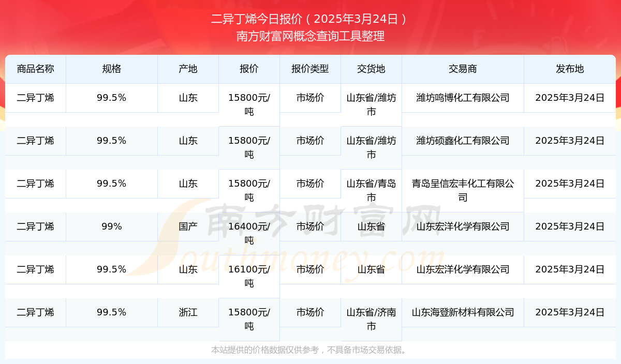This screenshot has width=621, height=364.
Task: Click the 16100元/吨 price cell
Action: pyautogui.click(x=249, y=276)
